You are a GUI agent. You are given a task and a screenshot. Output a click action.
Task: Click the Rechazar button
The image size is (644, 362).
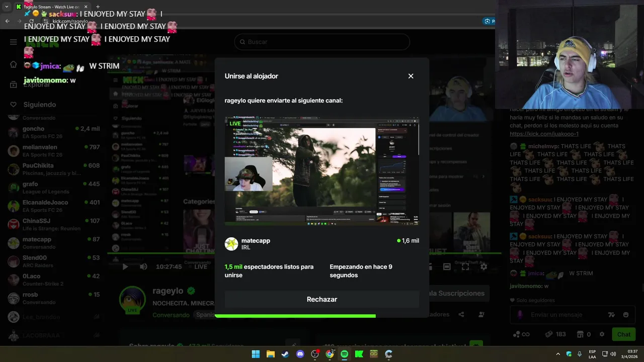pos(321,299)
